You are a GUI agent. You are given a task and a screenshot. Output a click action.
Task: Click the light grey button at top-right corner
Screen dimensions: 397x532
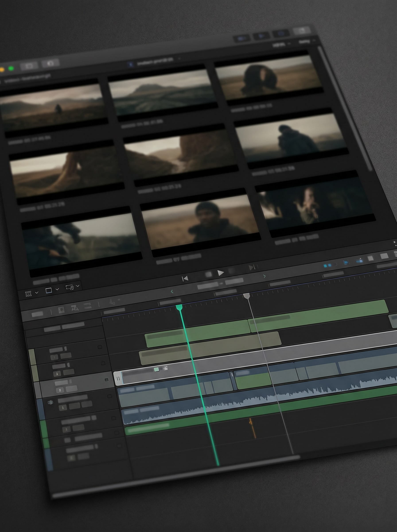pos(302,30)
